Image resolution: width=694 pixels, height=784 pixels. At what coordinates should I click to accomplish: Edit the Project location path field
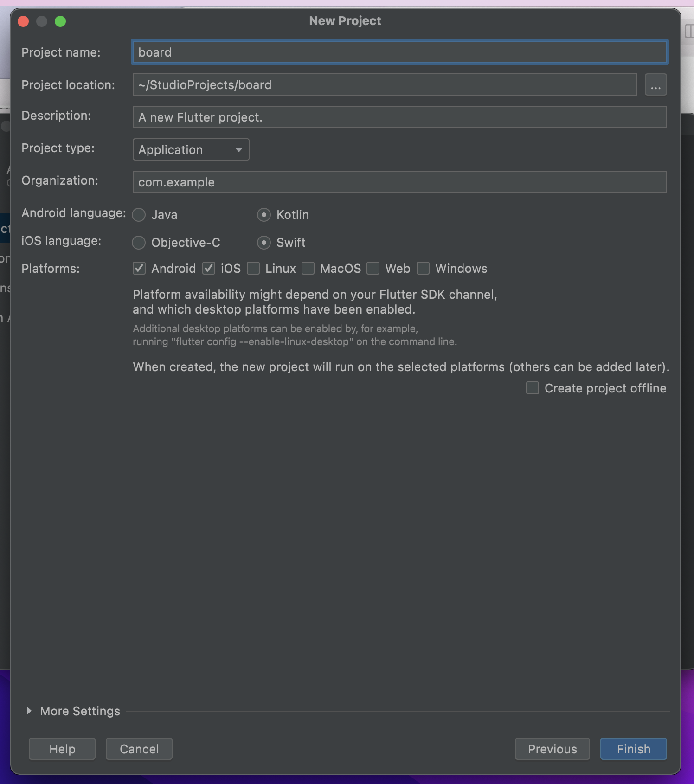(385, 85)
